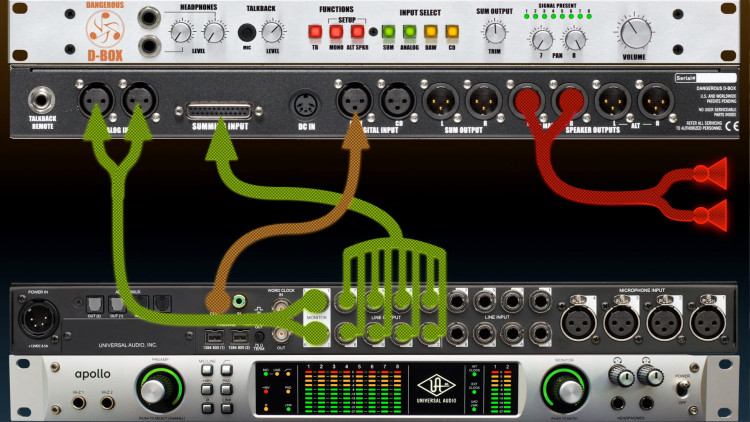This screenshot has width=750, height=422.
Task: Click the FireWire 1394 800 (2) port
Action: [240, 336]
